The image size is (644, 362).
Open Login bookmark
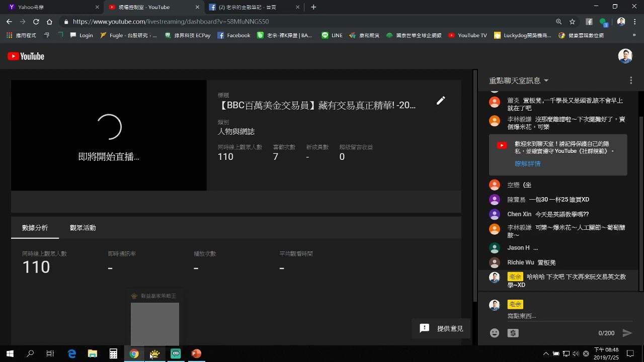click(82, 35)
